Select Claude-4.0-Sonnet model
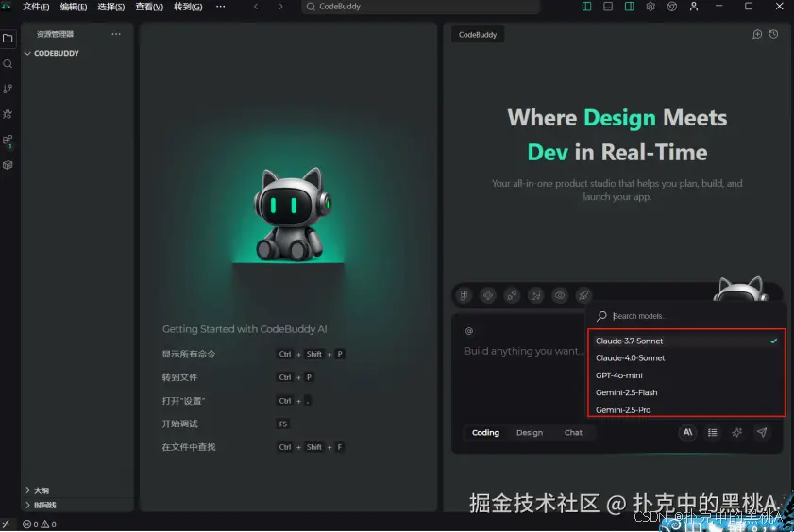This screenshot has height=532, width=794. pos(686,358)
